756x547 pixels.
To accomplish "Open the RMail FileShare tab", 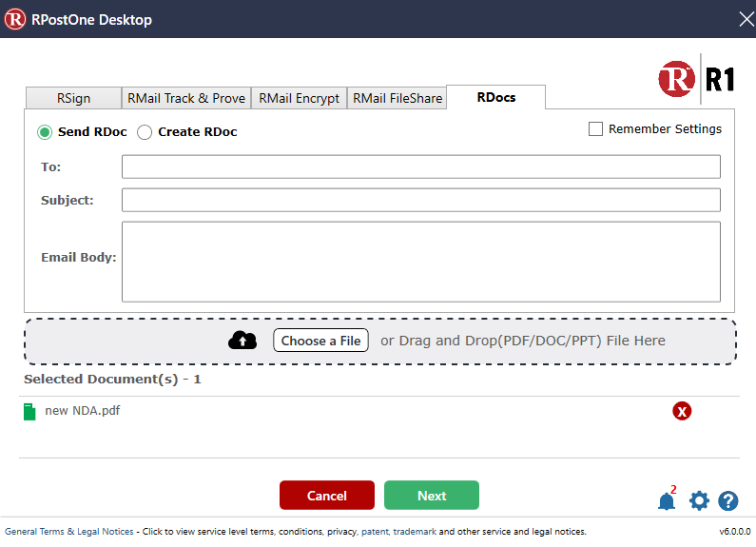I will 397,98.
